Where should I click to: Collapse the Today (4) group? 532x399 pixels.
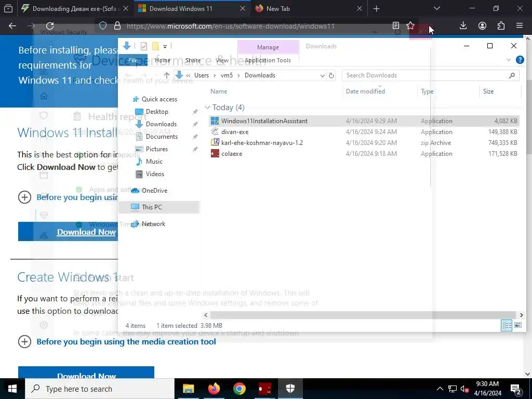(x=207, y=108)
